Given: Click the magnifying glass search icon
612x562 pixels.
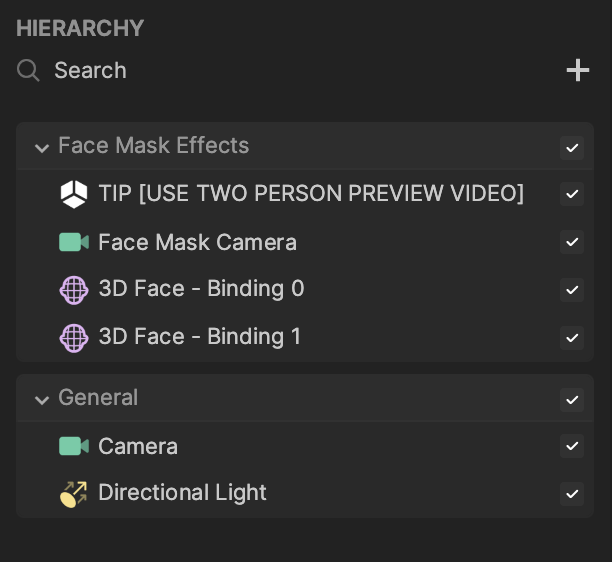Looking at the screenshot, I should coord(28,71).
